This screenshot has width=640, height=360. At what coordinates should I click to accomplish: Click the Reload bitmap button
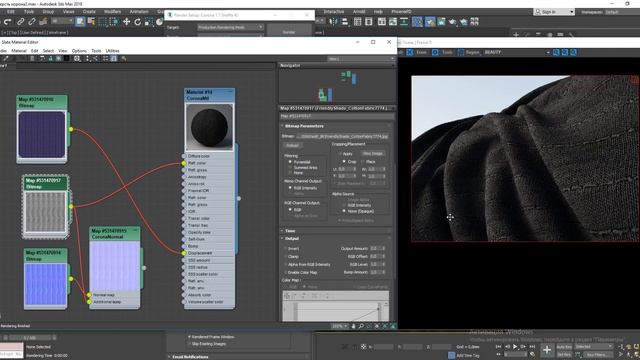pos(292,145)
